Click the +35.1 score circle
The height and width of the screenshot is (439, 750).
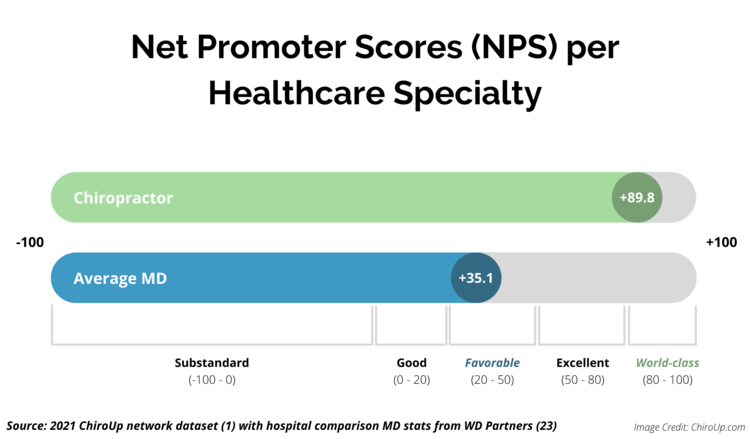click(476, 278)
